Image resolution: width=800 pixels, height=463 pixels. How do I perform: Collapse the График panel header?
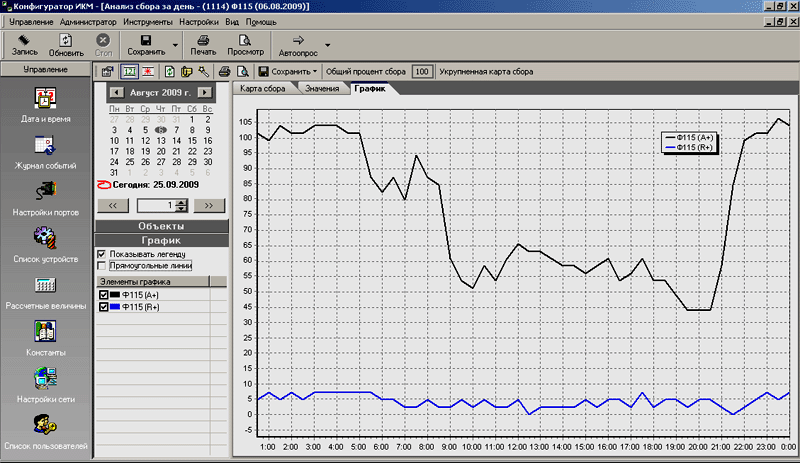(x=161, y=240)
